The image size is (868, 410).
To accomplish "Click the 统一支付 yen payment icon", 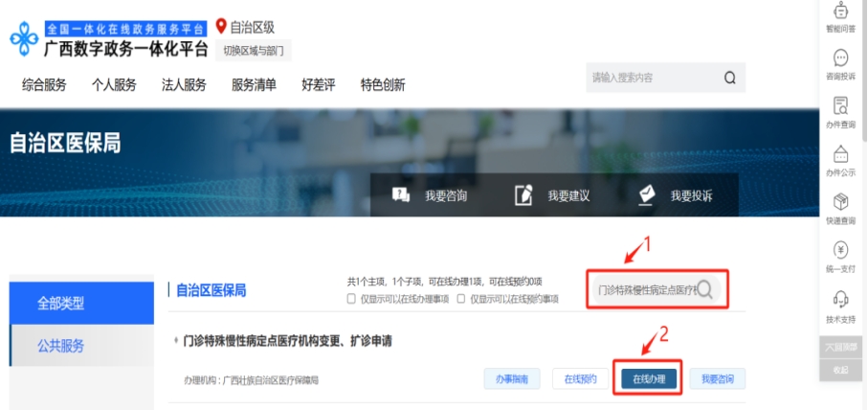I will [x=841, y=250].
